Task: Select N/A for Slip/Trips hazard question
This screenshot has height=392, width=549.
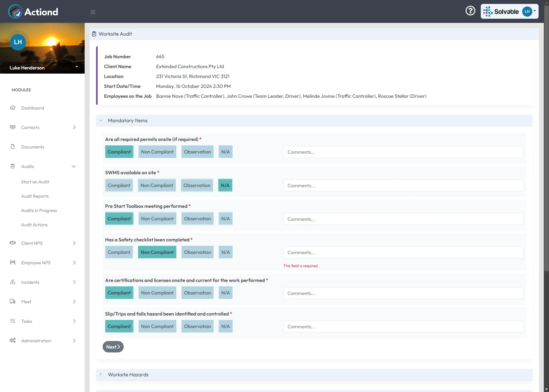Action: (x=225, y=326)
